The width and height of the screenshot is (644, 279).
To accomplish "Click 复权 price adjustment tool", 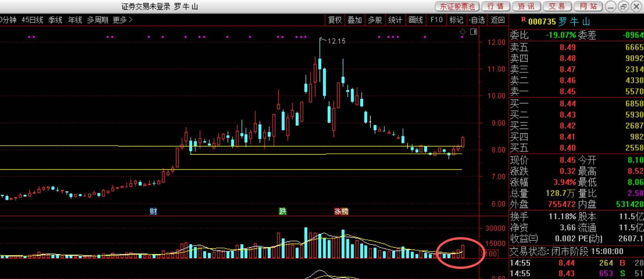I will 335,20.
